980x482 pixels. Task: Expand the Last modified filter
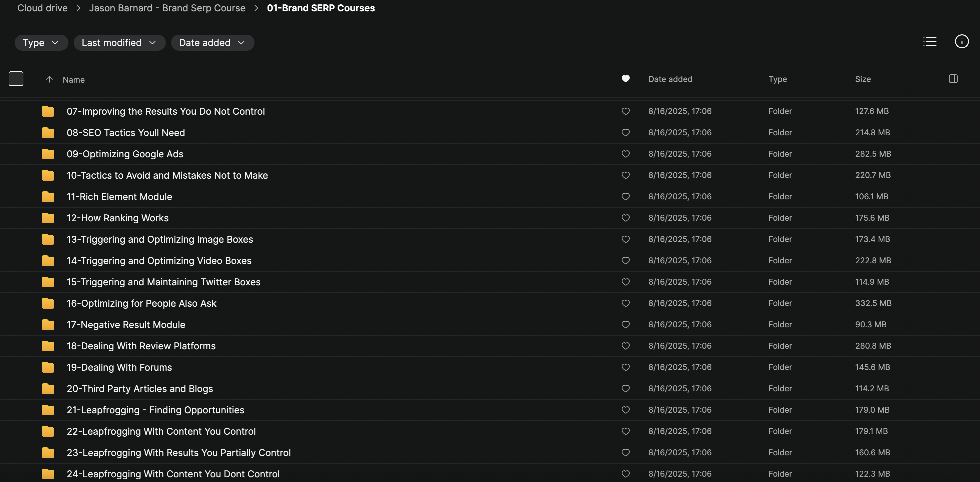(x=119, y=43)
